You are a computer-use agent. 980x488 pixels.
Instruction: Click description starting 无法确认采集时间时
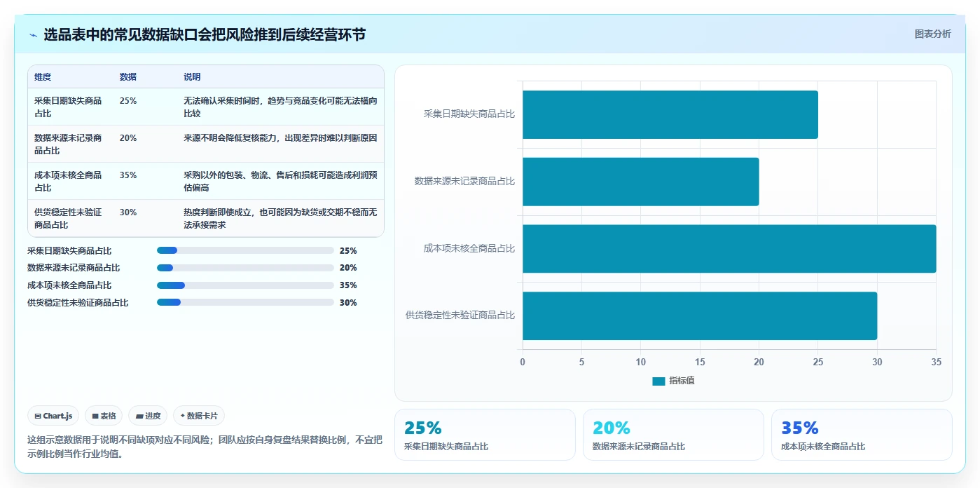click(x=280, y=107)
